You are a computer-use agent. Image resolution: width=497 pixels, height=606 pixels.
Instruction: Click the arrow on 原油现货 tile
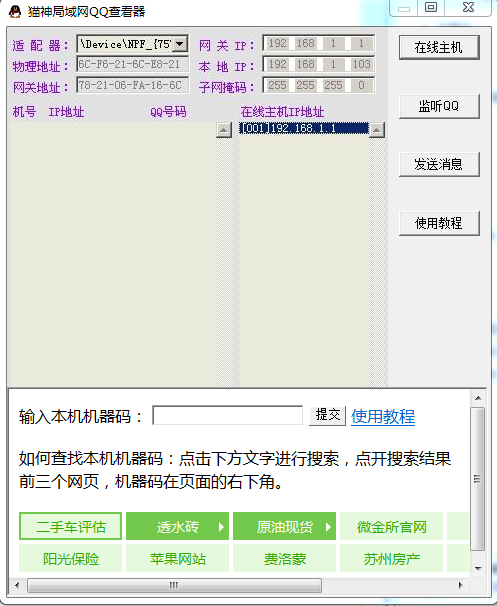click(x=328, y=527)
